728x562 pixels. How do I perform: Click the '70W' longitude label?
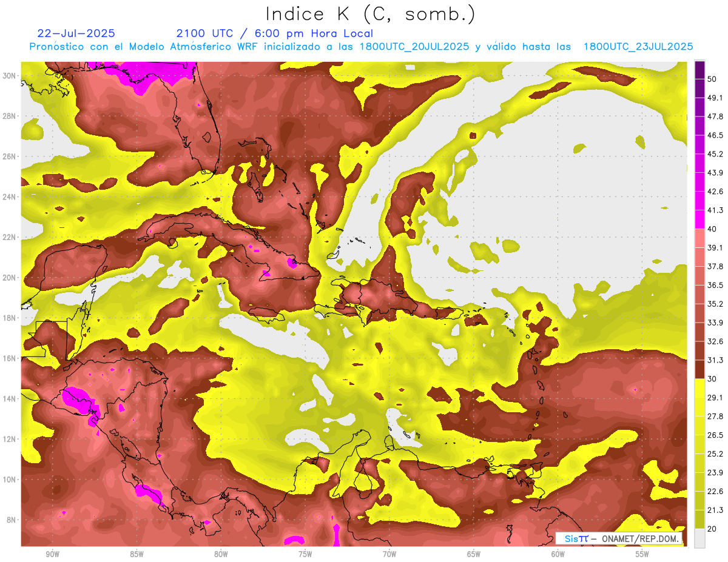[x=389, y=555]
